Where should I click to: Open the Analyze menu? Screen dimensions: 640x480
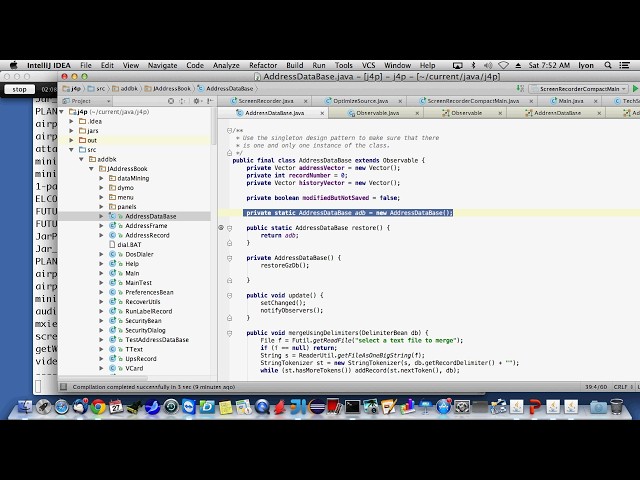click(x=226, y=65)
